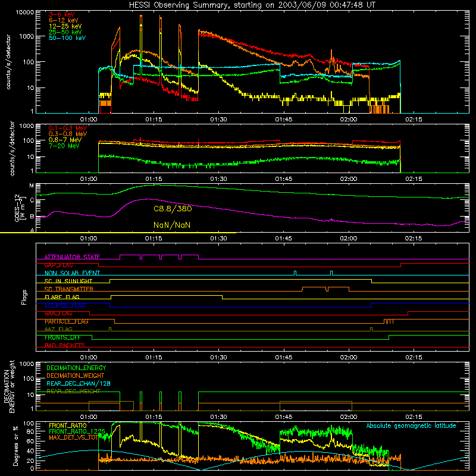Select the DECIMATION ENERGY or weight axis title
476x476 pixels.
tap(9, 386)
